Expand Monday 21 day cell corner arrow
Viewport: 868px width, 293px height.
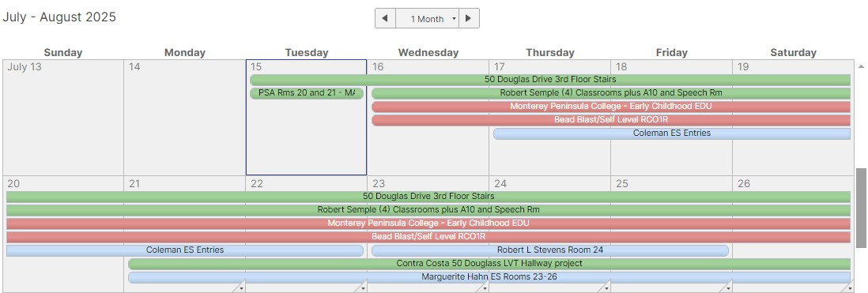pos(240,287)
